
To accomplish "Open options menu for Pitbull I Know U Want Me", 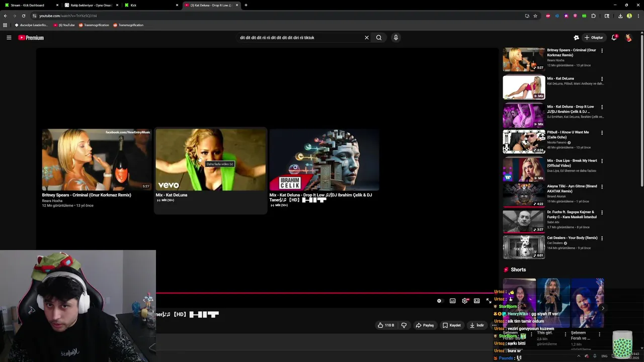I will click(602, 133).
